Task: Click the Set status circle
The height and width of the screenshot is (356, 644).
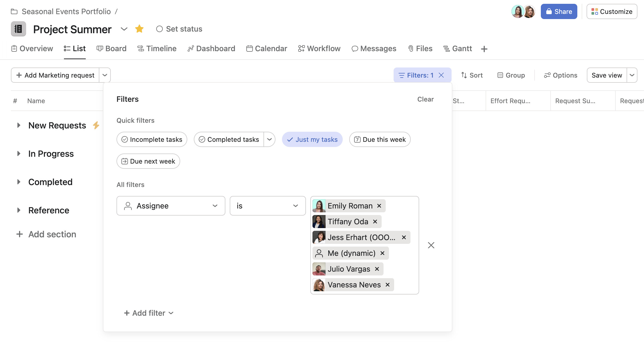Action: point(160,29)
